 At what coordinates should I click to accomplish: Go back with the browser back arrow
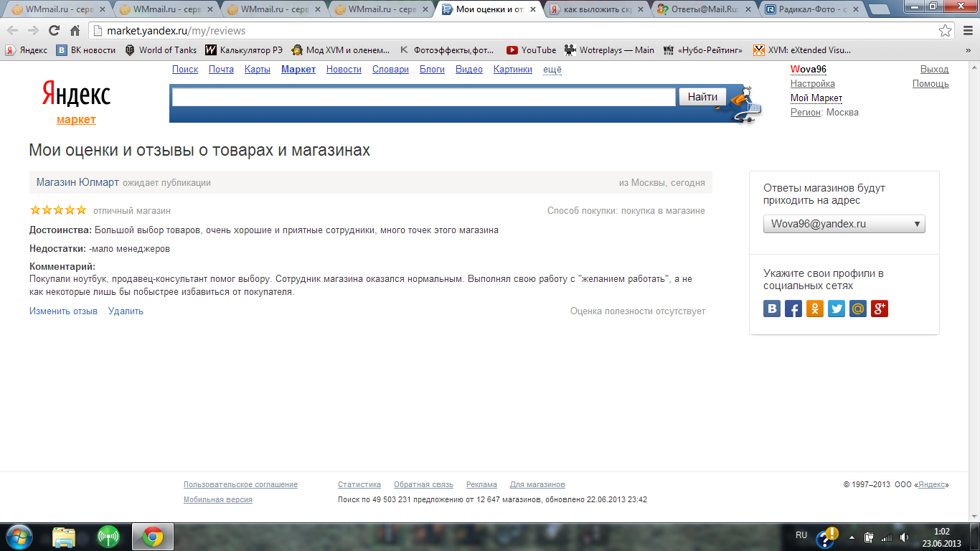13,31
